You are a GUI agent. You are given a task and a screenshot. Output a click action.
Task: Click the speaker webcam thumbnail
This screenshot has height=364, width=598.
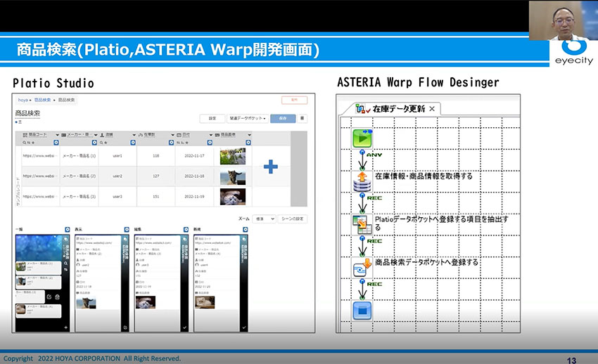click(x=564, y=20)
